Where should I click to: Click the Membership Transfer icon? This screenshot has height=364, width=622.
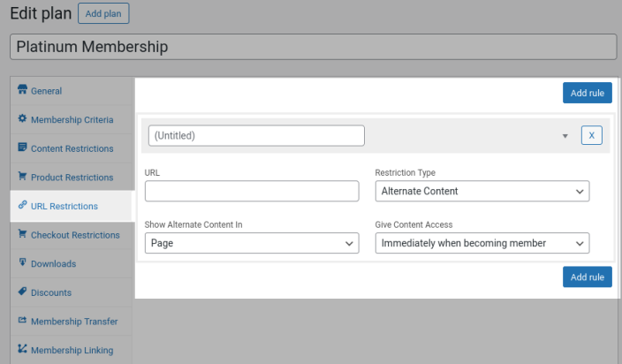22,320
